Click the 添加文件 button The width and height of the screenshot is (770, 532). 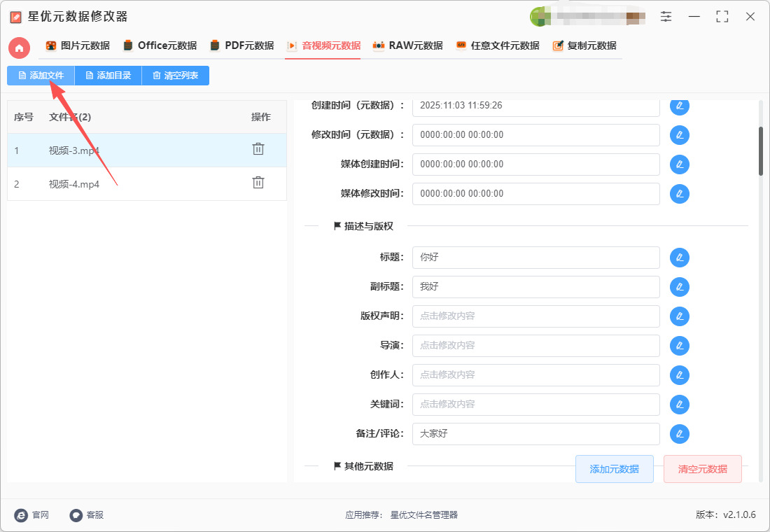[41, 76]
